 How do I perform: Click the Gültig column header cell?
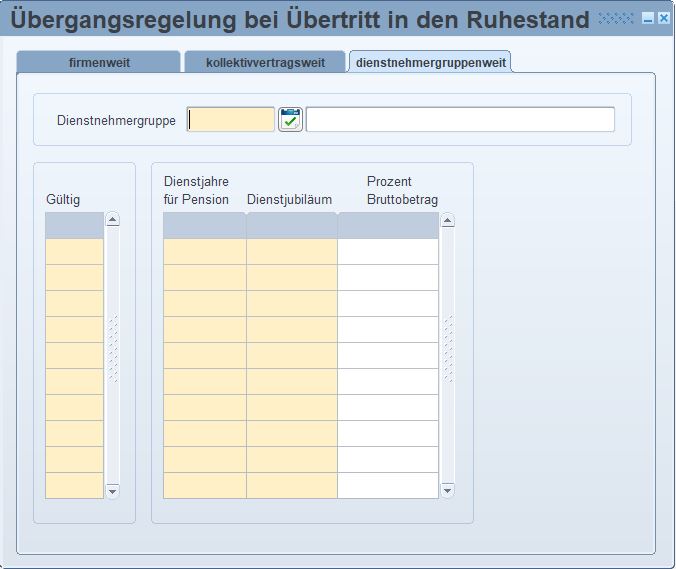click(74, 225)
